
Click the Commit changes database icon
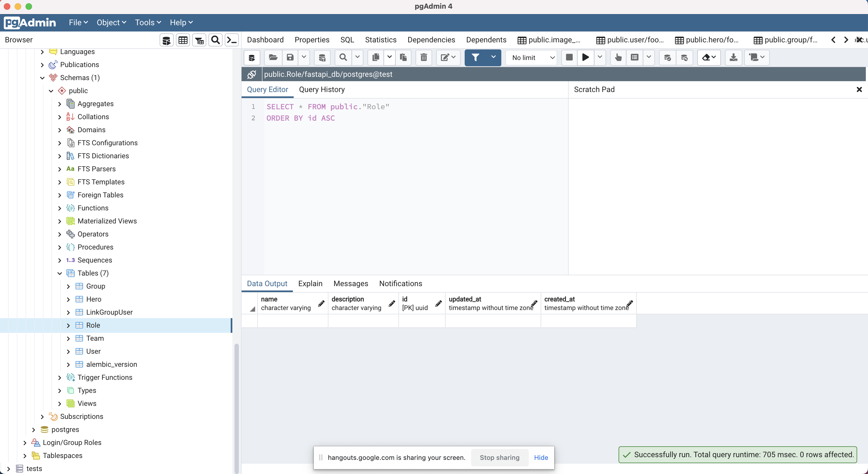click(x=667, y=57)
